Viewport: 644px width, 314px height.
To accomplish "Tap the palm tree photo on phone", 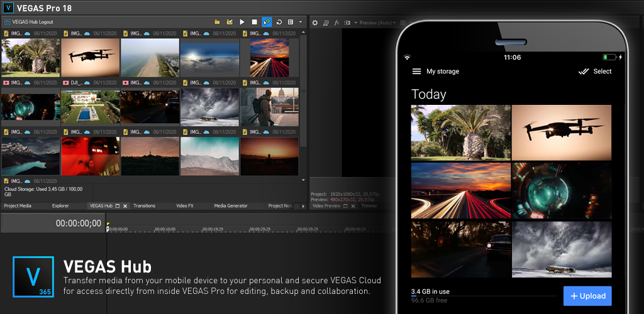I will point(461,133).
